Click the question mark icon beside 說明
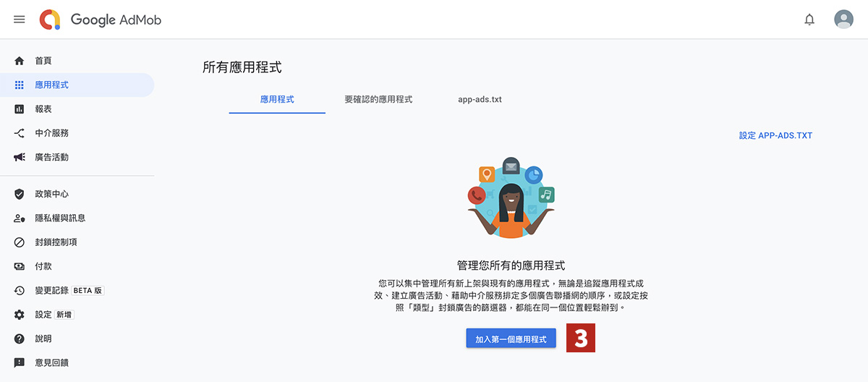The width and height of the screenshot is (868, 382). point(20,339)
